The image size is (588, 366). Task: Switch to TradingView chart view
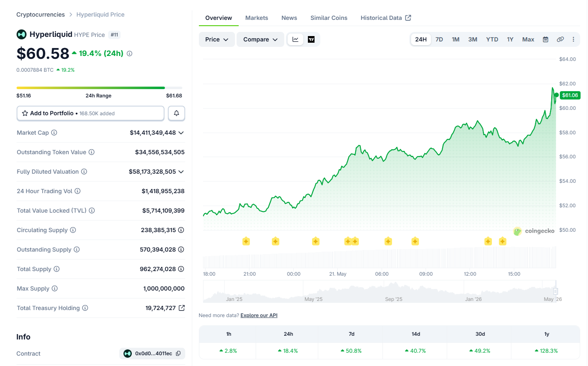click(x=311, y=39)
